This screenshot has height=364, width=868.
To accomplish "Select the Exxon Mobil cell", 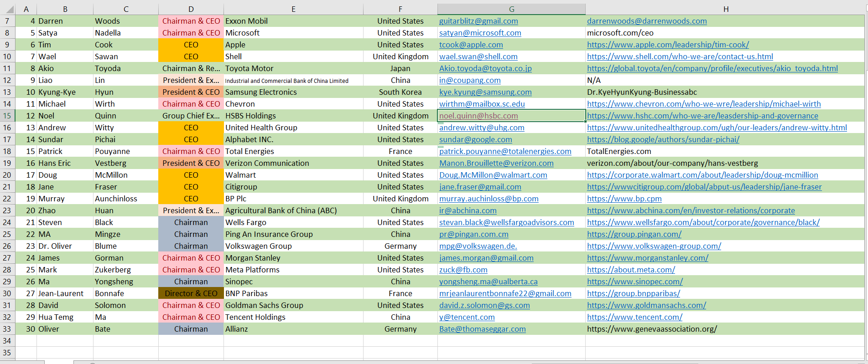I will [293, 21].
